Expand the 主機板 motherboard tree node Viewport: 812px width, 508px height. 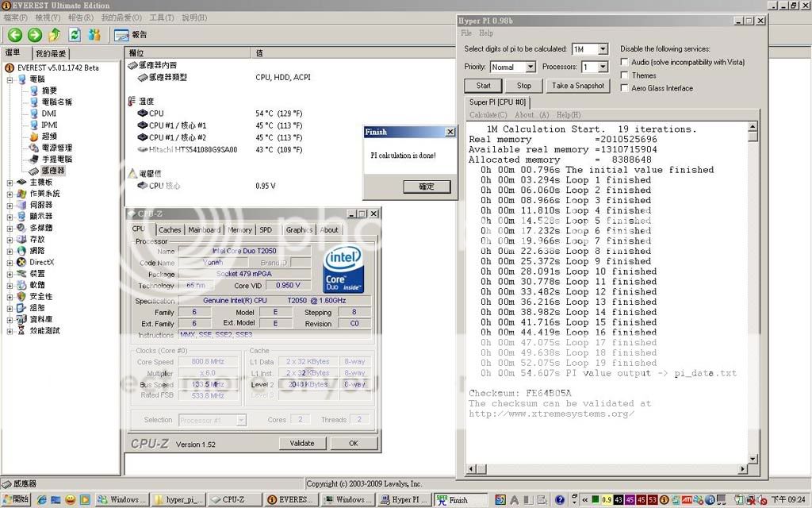[10, 183]
